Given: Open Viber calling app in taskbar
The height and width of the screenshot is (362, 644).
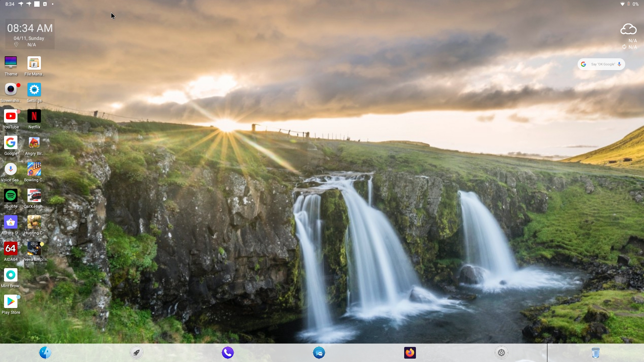Looking at the screenshot, I should pos(228,352).
